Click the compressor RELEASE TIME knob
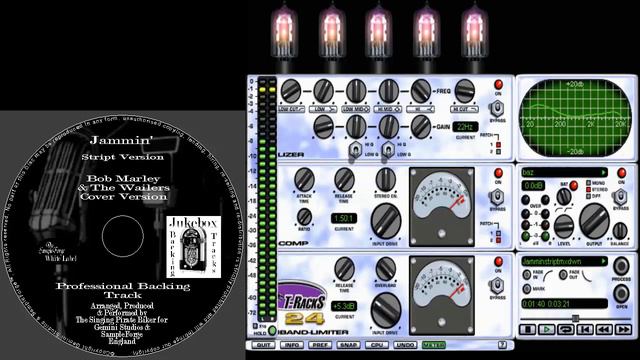Screen dimensions: 640x360 [344, 179]
